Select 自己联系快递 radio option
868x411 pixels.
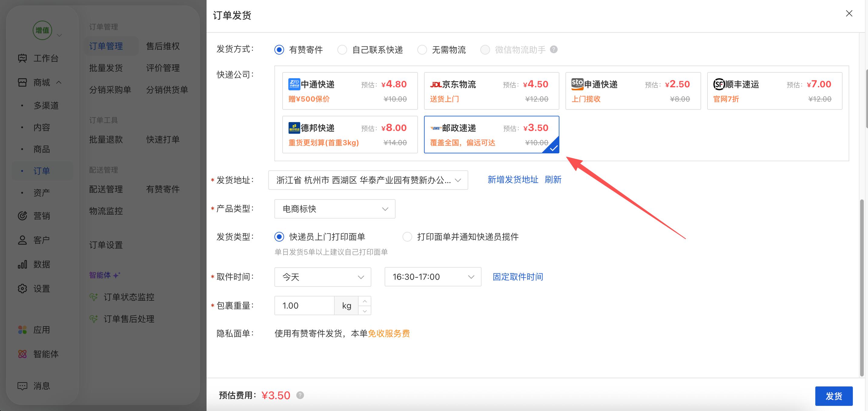342,50
